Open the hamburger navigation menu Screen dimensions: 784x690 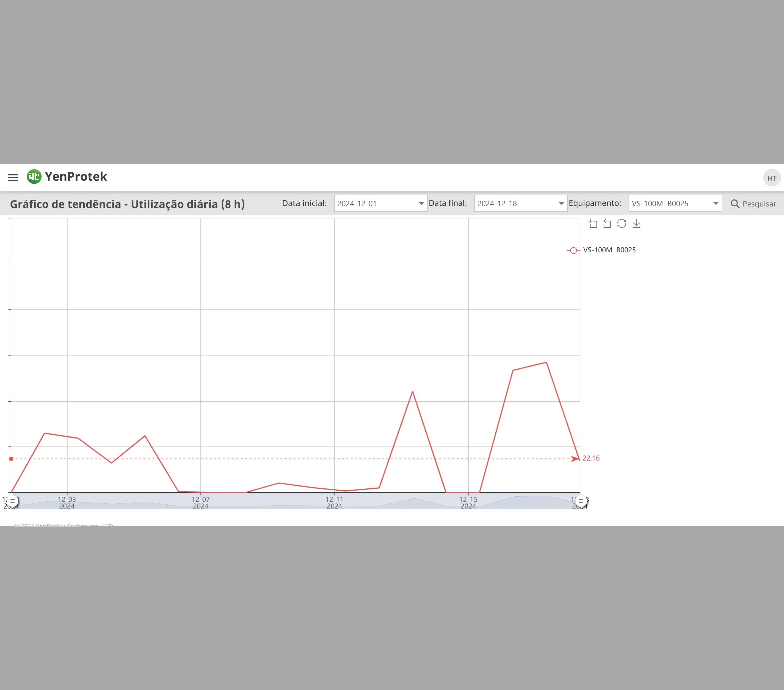pyautogui.click(x=13, y=177)
